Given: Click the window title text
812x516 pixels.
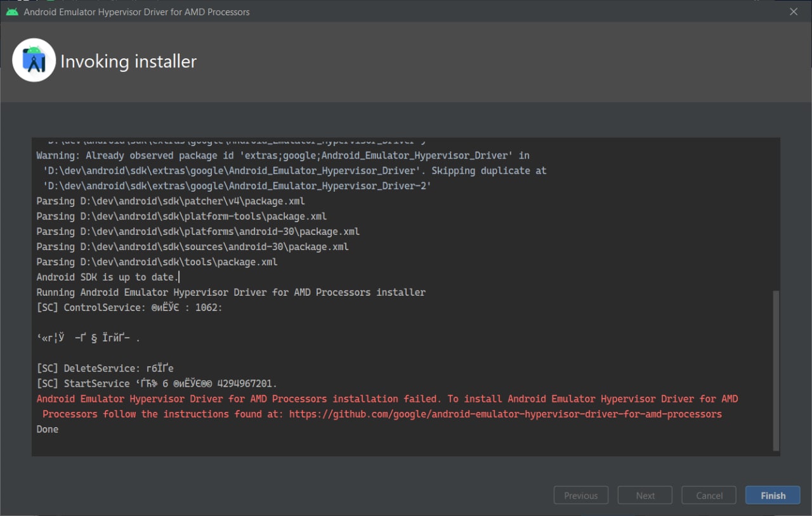Looking at the screenshot, I should (136, 12).
